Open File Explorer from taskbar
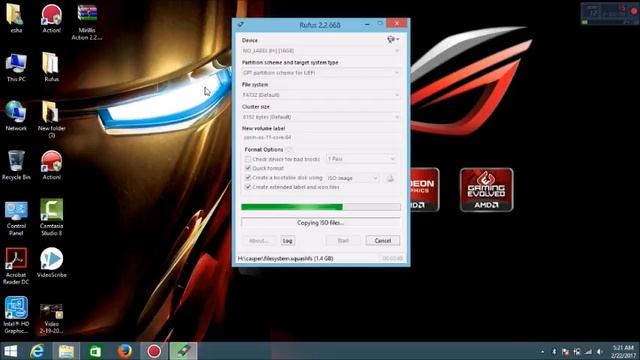Screen dimensions: 640x360 coord(66,351)
